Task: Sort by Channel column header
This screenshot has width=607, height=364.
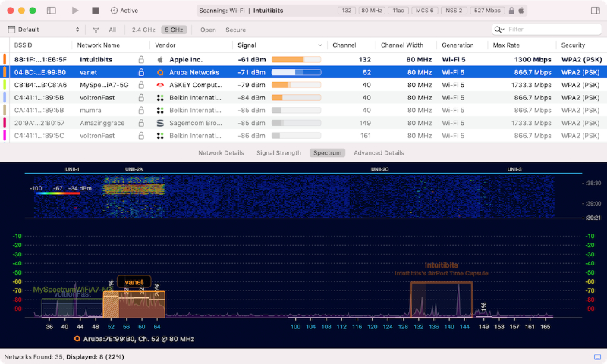Action: [x=344, y=45]
